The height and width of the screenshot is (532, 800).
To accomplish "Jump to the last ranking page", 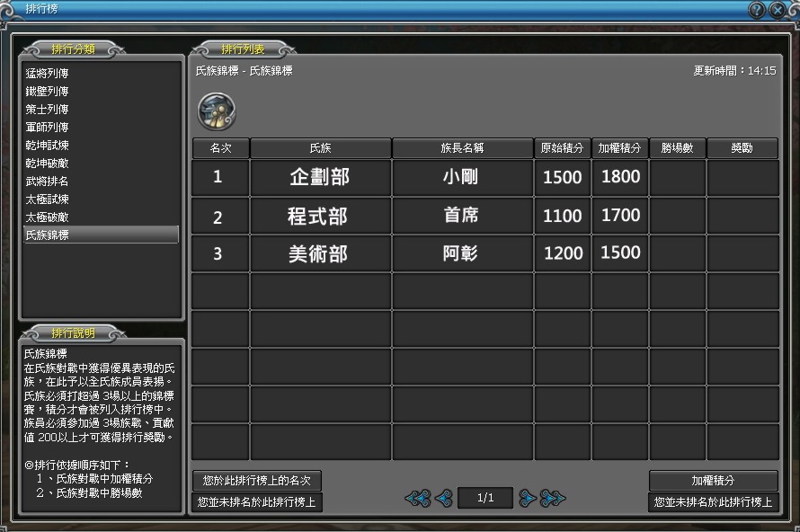I will click(553, 498).
